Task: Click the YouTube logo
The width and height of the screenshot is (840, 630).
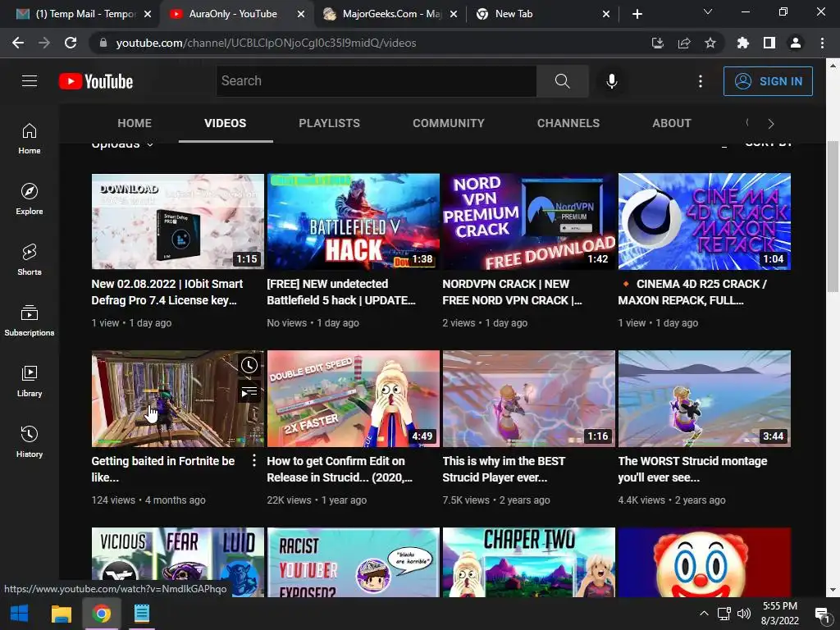Action: [96, 81]
